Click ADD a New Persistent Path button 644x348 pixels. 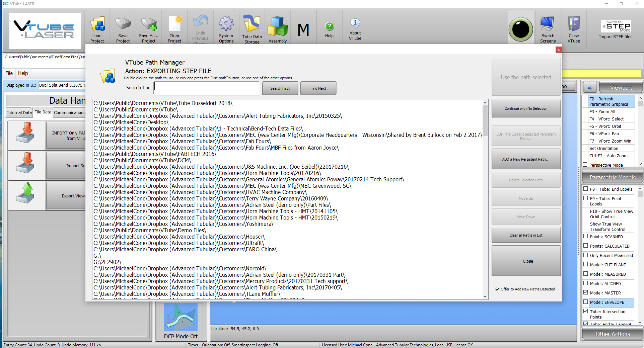click(526, 159)
